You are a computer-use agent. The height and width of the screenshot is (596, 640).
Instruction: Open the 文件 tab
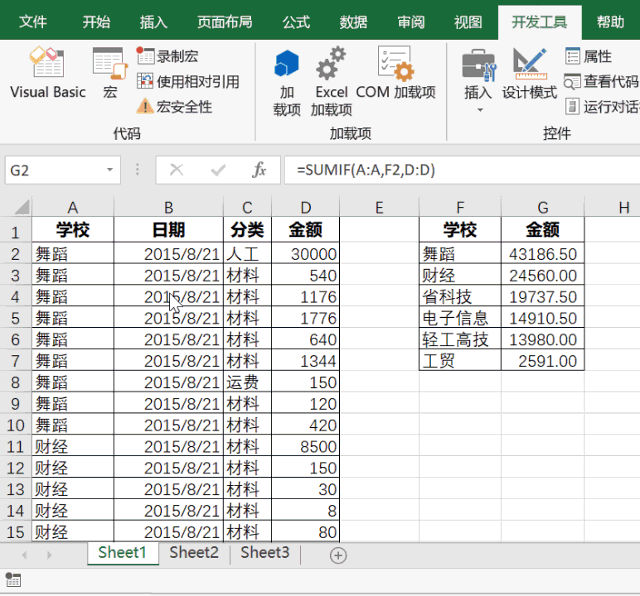click(x=33, y=22)
